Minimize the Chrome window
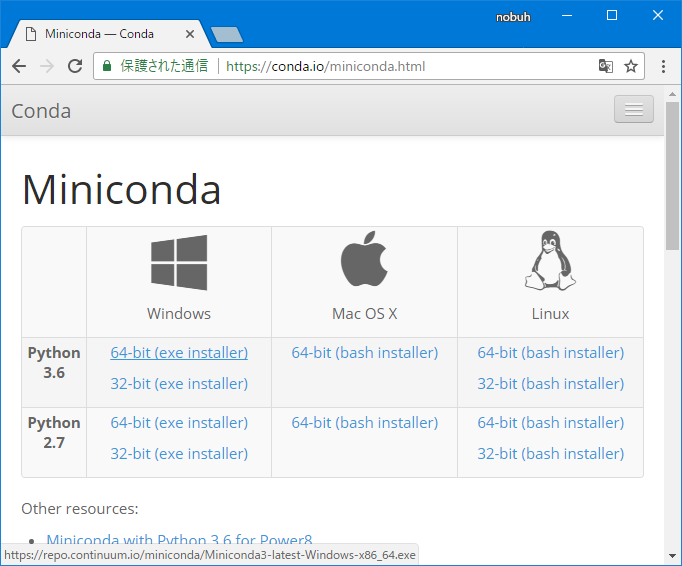The image size is (682, 566). [567, 16]
